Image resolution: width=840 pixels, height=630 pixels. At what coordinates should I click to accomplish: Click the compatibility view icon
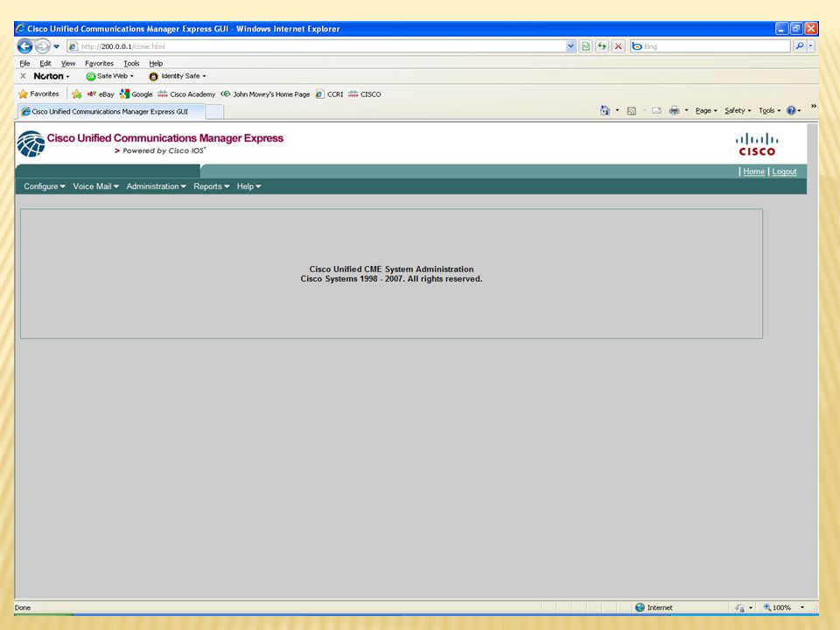coord(586,46)
